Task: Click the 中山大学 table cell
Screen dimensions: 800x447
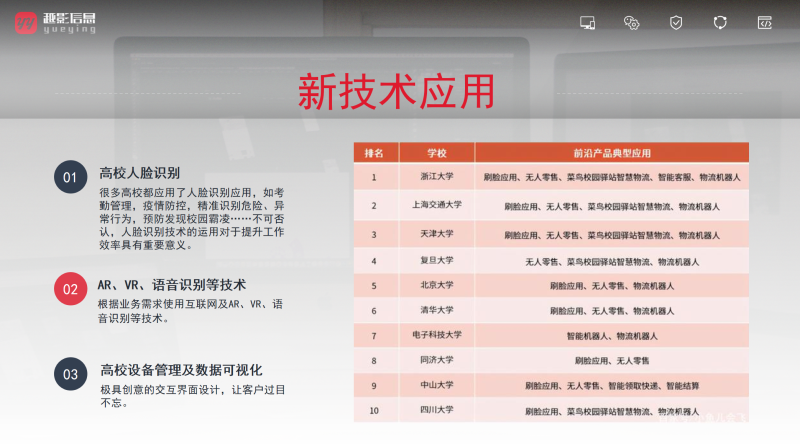Action: pyautogui.click(x=437, y=385)
